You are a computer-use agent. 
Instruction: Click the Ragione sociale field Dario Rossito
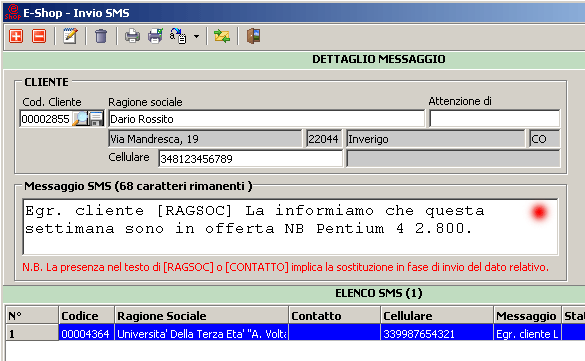(x=266, y=119)
